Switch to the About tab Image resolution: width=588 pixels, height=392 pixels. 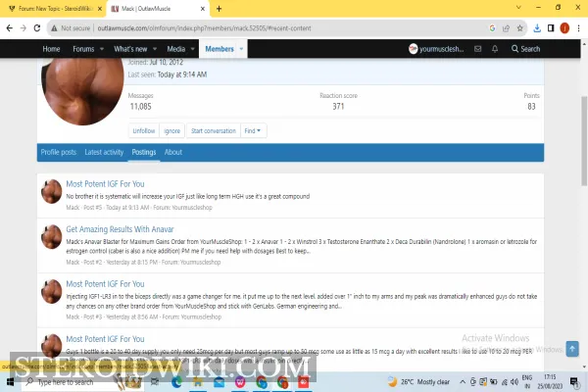click(x=173, y=152)
